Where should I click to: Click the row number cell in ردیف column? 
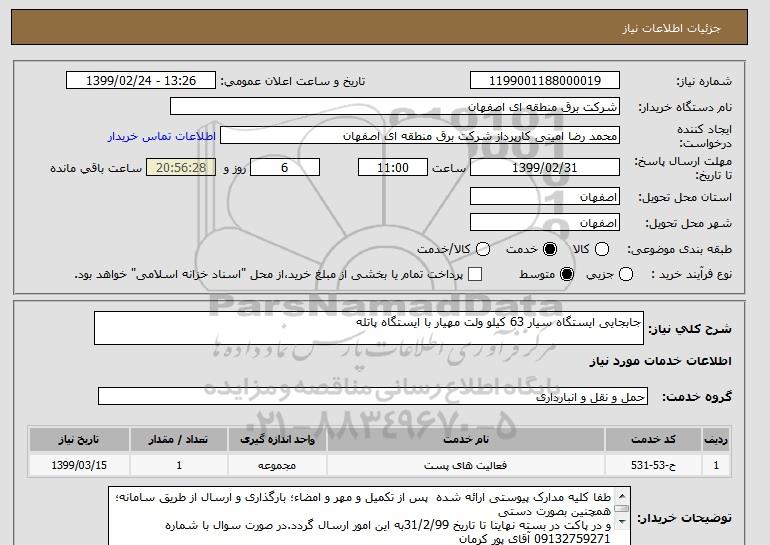[x=716, y=465]
